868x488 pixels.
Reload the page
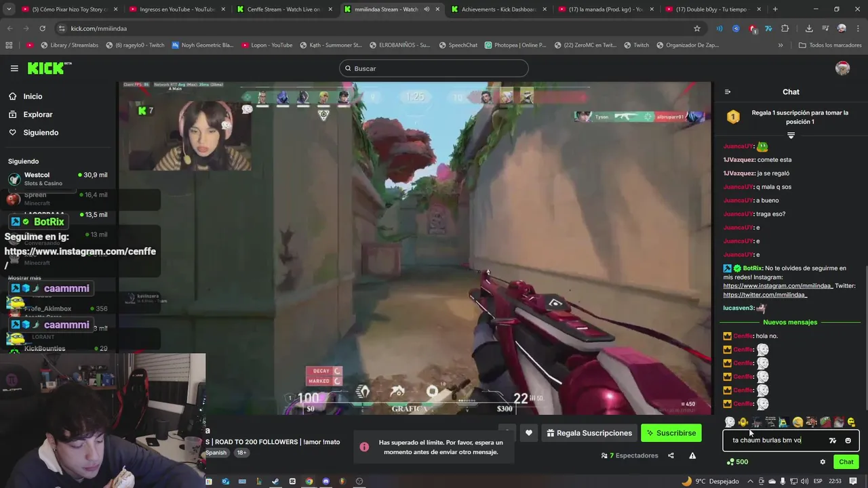(42, 28)
